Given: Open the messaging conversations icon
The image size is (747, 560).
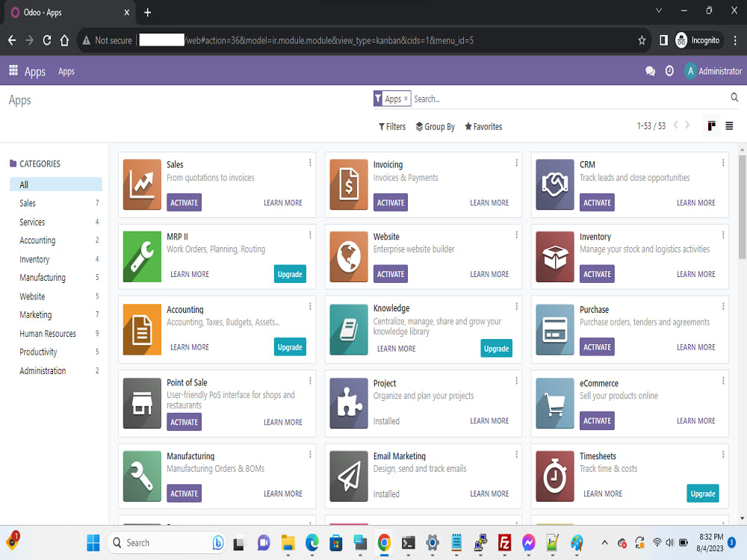Looking at the screenshot, I should click(650, 70).
